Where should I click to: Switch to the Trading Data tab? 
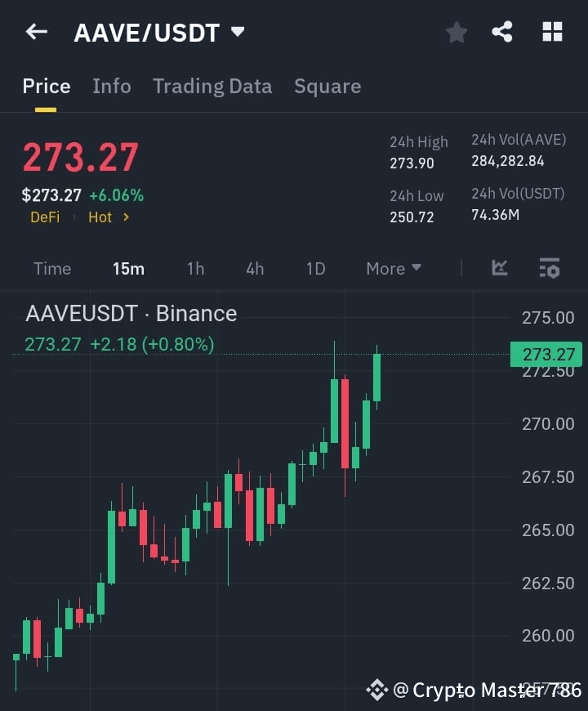click(212, 86)
